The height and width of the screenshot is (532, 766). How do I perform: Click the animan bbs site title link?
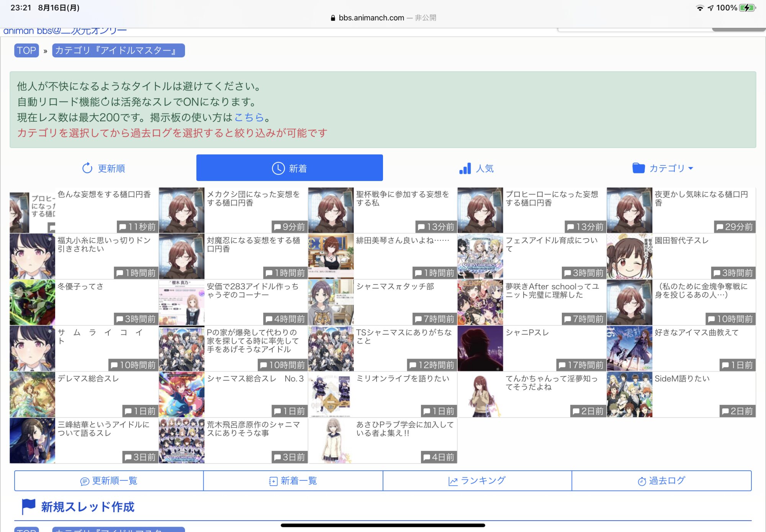click(65, 31)
